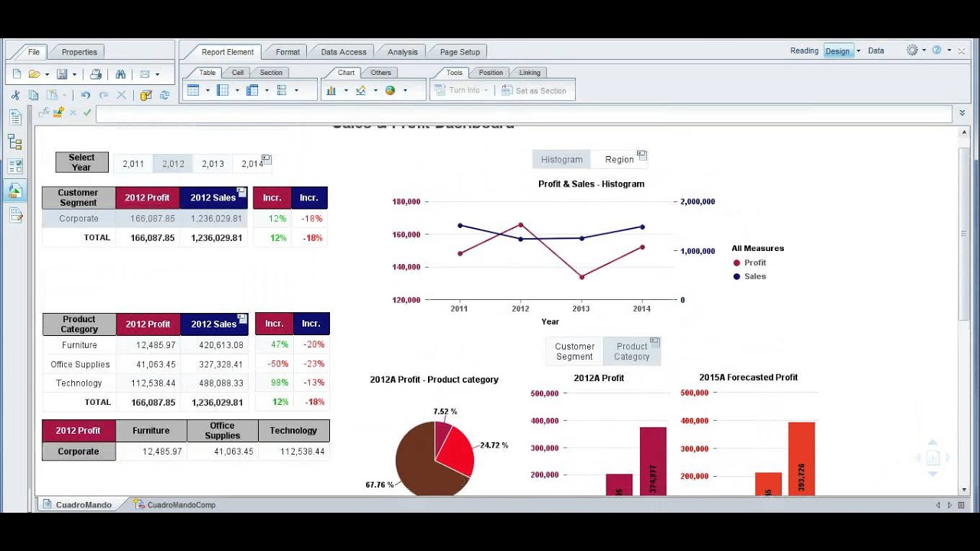Click the Edit data provider cylinder icon
Image resolution: width=980 pixels, height=551 pixels.
(x=145, y=95)
